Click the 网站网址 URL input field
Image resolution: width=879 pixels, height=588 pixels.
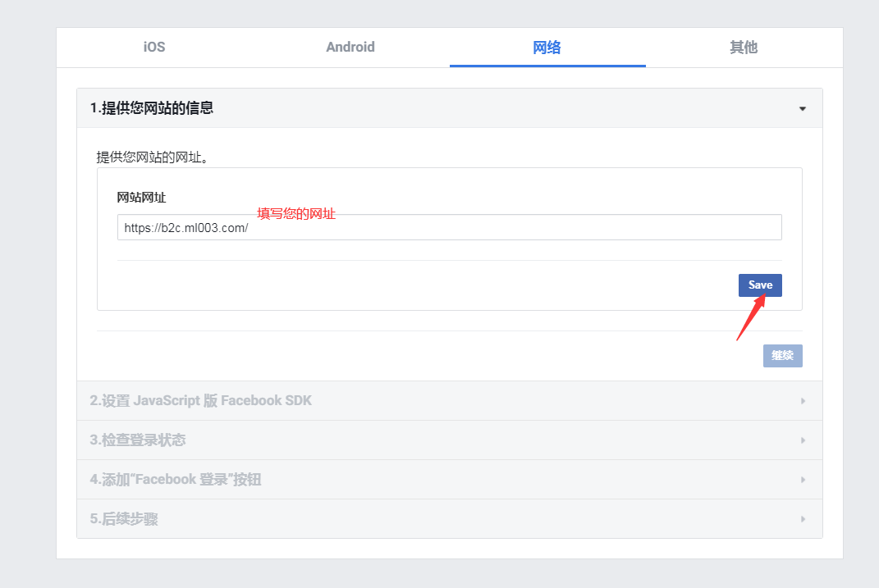coord(449,227)
